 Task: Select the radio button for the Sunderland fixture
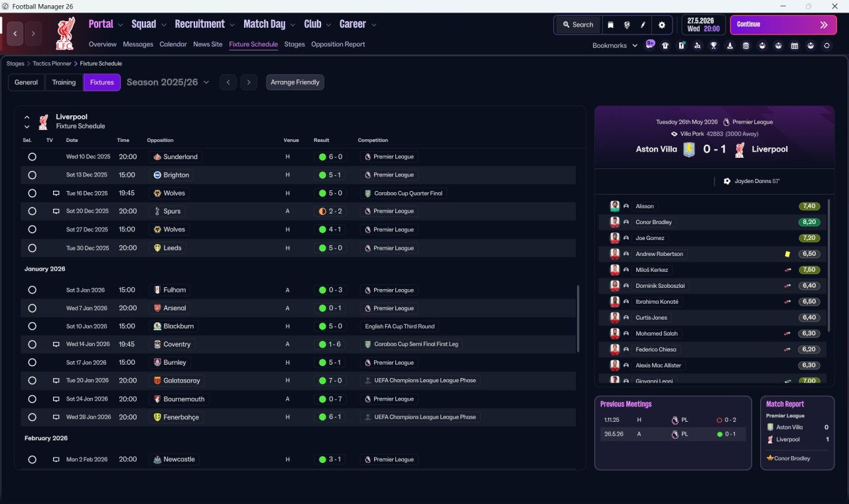pos(32,157)
